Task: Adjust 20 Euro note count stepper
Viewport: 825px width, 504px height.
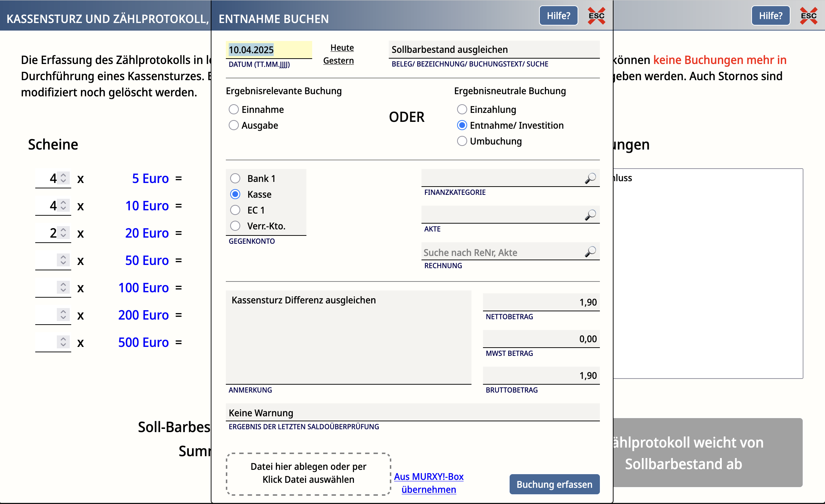Action: (63, 233)
